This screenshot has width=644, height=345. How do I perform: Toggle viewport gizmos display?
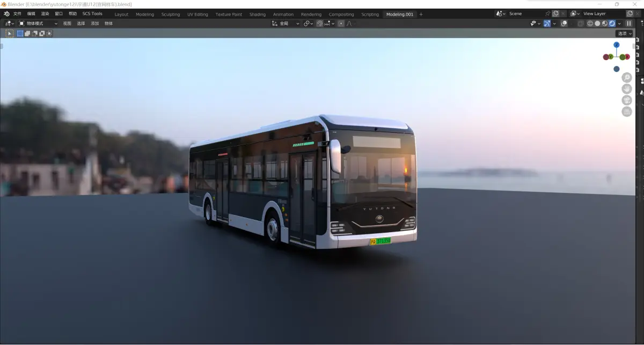click(547, 24)
